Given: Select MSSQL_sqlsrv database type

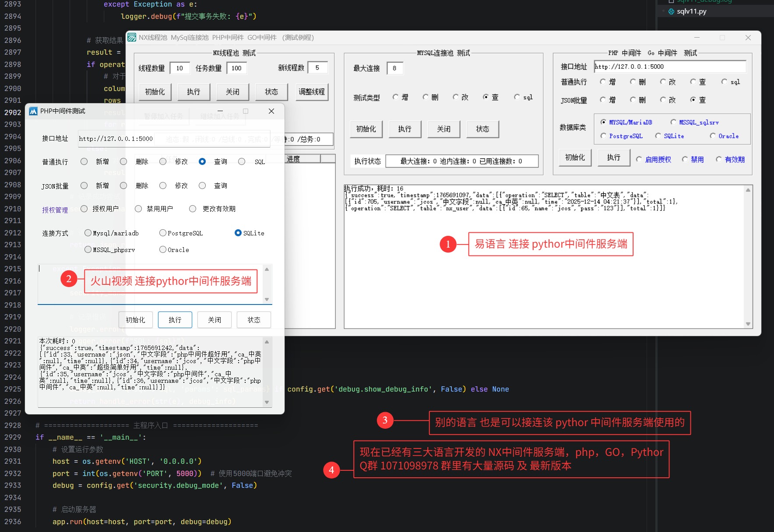Looking at the screenshot, I should [673, 122].
